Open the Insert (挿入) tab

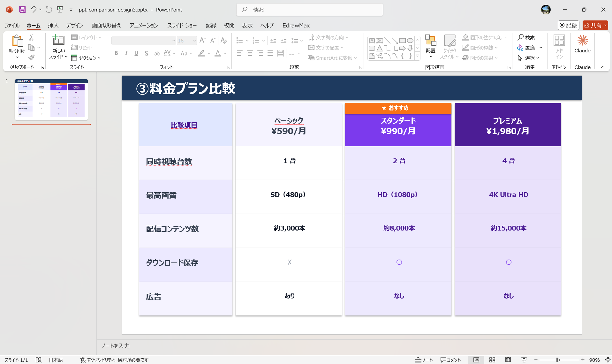coord(53,25)
